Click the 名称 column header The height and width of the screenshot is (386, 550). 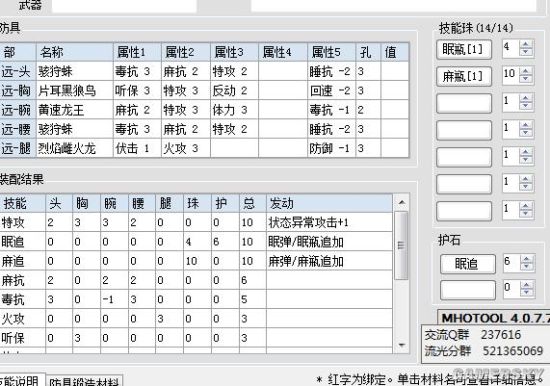[75, 52]
